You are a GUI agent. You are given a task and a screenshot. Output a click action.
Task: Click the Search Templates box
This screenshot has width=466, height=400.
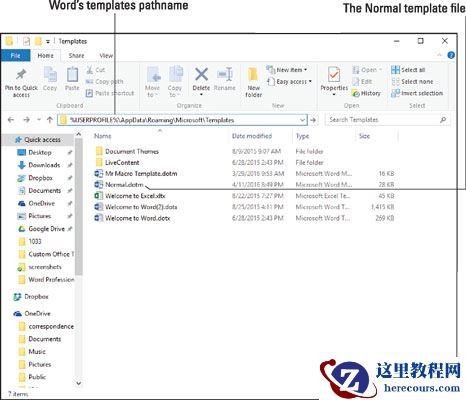(x=388, y=120)
